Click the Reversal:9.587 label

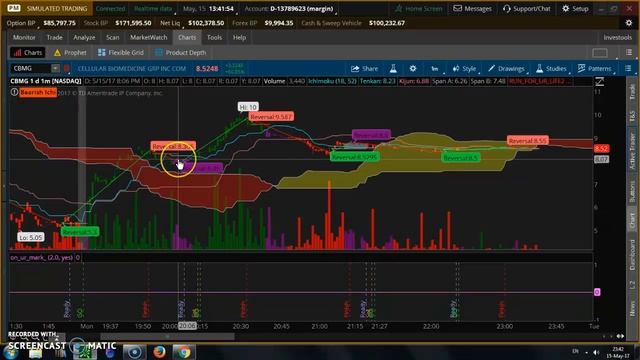click(x=271, y=117)
